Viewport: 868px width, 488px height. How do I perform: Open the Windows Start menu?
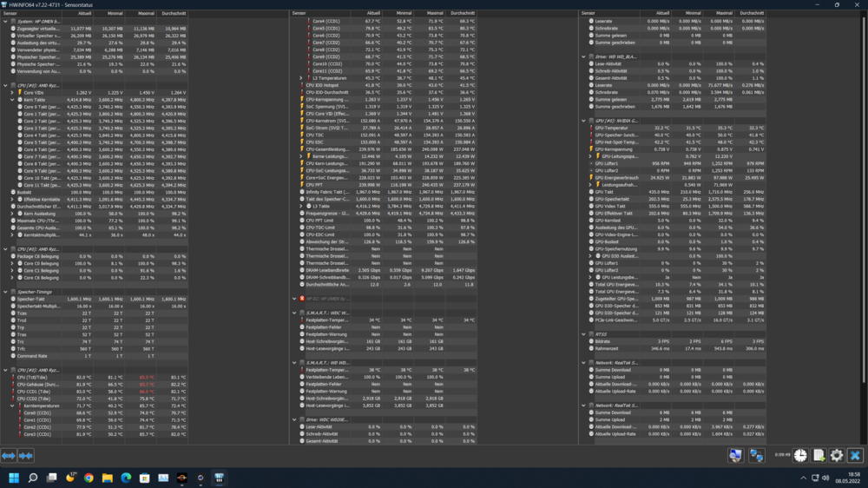click(x=14, y=478)
